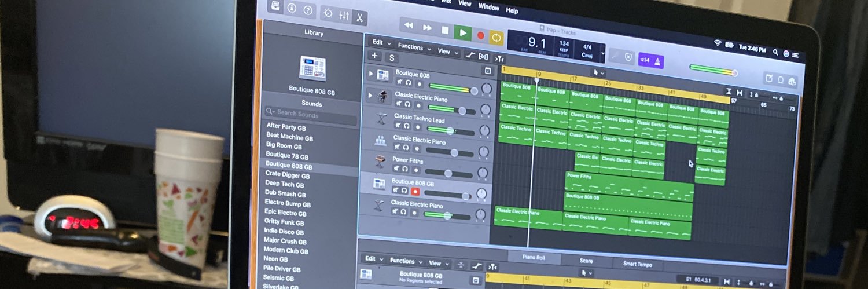This screenshot has height=289, width=868.
Task: Open the Inspector info icon
Action: pyautogui.click(x=292, y=8)
